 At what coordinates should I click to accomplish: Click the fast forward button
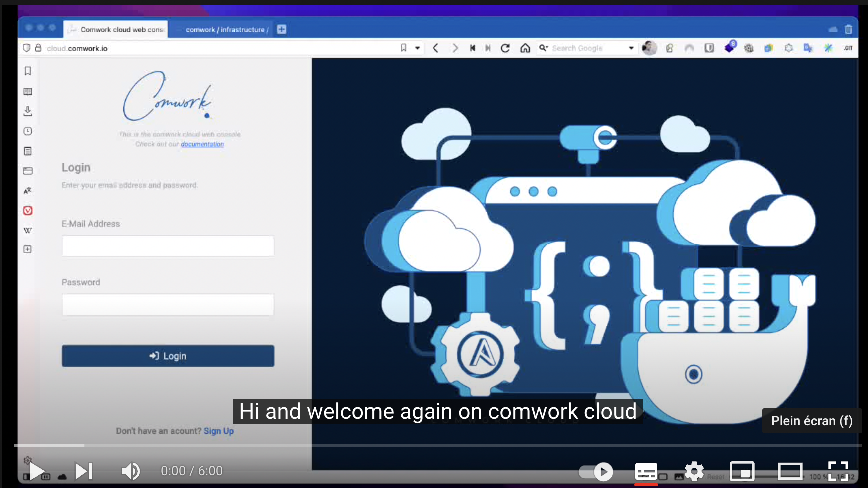(488, 48)
